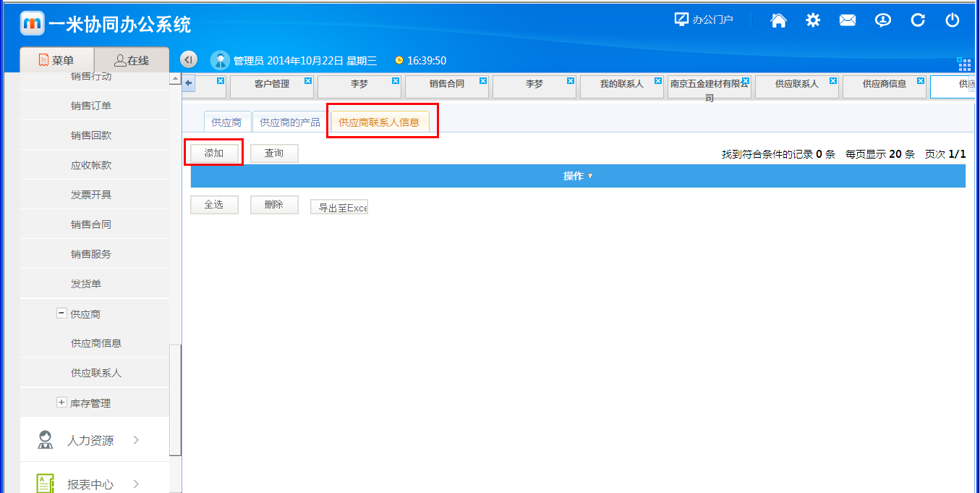Close the 客户管理 tab
This screenshot has width=980, height=493.
tap(308, 81)
